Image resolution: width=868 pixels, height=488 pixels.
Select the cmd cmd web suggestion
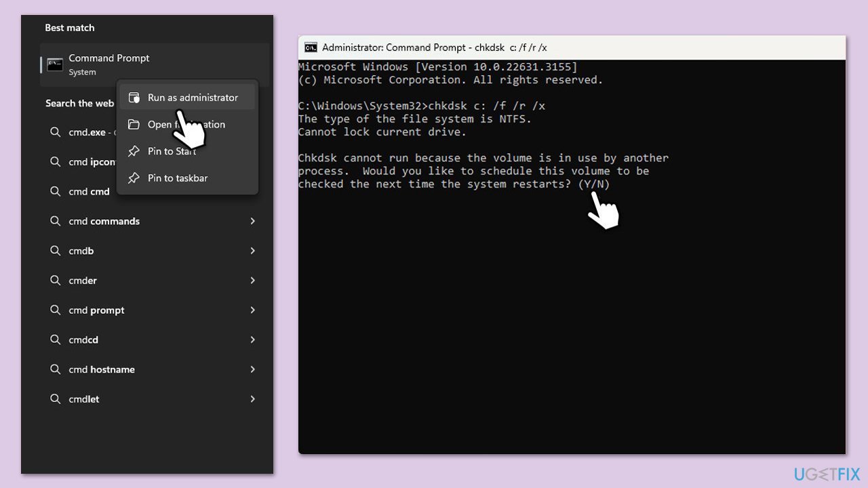[89, 192]
